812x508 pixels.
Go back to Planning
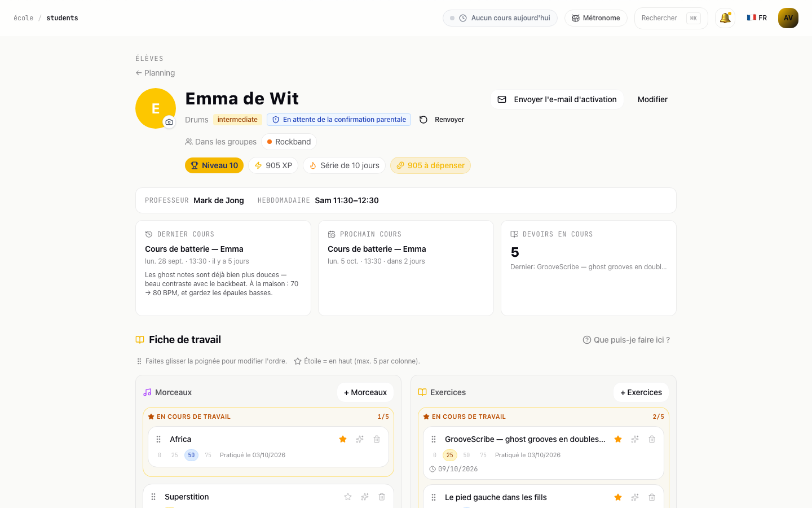(x=155, y=73)
